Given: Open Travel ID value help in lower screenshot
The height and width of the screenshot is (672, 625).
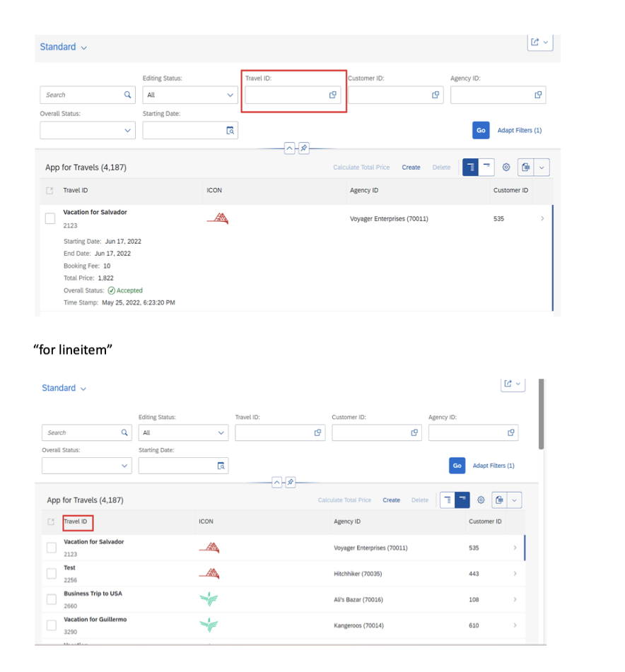Looking at the screenshot, I should point(317,432).
